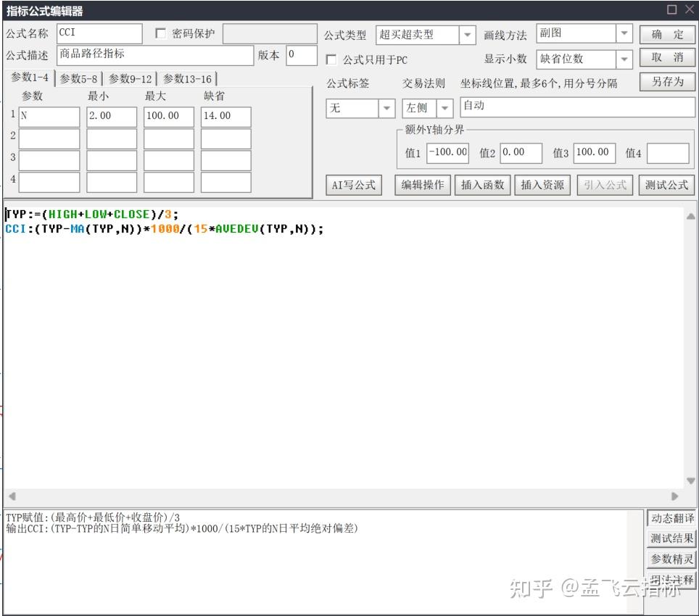
Task: Click the 版本 number field
Action: [x=302, y=55]
